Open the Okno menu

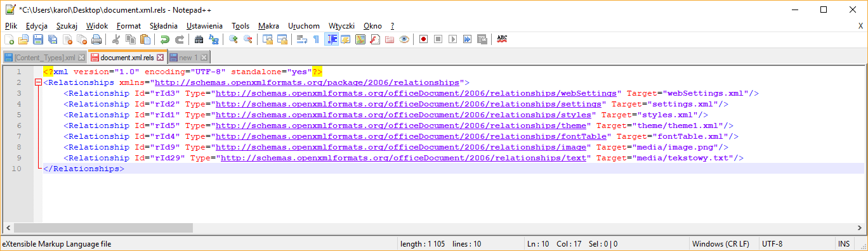click(372, 25)
